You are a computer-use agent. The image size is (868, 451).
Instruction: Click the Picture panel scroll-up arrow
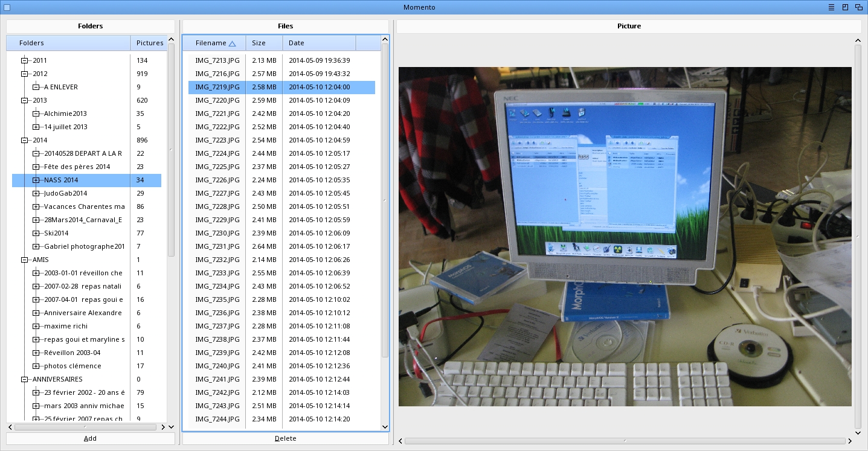click(x=858, y=41)
